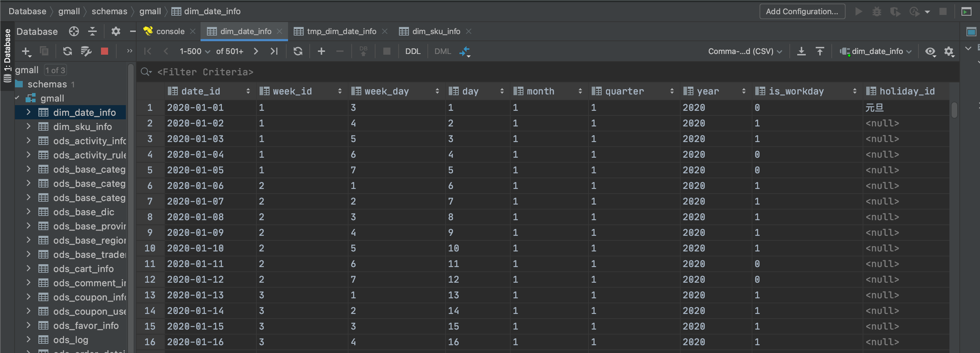
Task: Expand the ods_favor_info tree node
Action: point(28,325)
